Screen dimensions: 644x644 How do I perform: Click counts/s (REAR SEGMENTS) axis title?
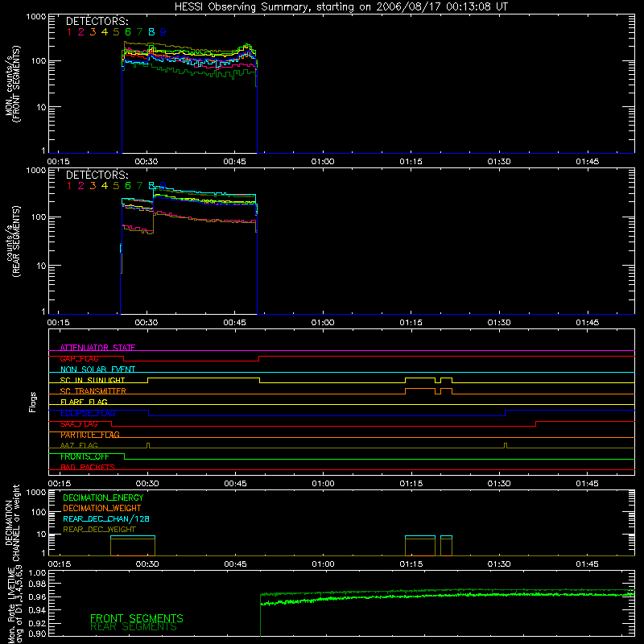click(x=12, y=242)
